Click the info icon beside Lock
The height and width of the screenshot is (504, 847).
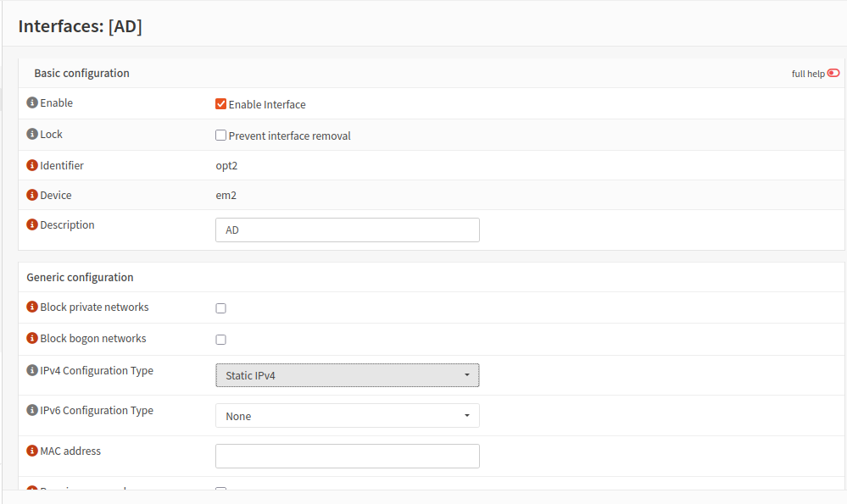tap(32, 135)
